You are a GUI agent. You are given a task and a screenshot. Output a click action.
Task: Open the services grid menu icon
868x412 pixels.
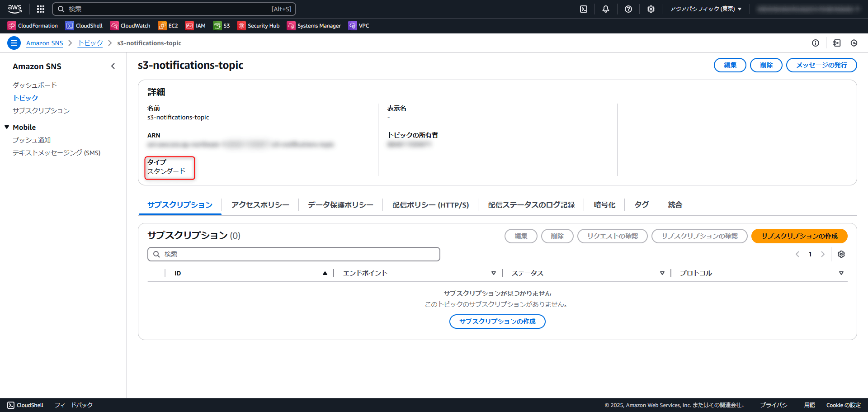[41, 9]
